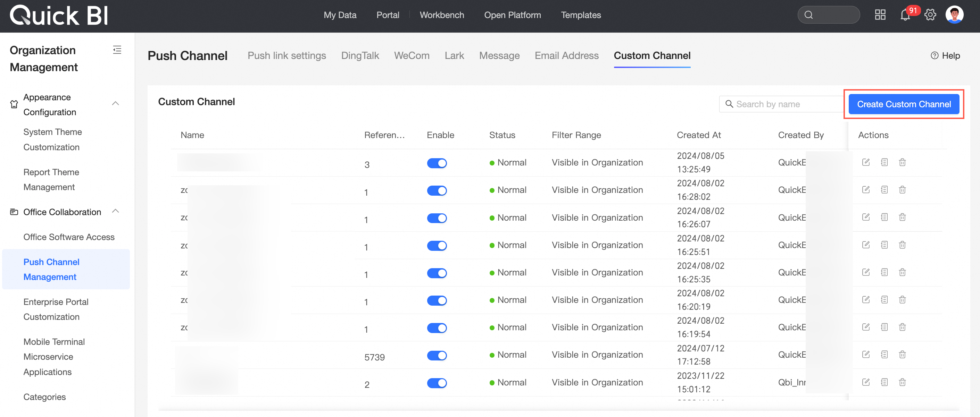Open the Open Platform menu item
Viewport: 980px width, 417px height.
point(513,15)
